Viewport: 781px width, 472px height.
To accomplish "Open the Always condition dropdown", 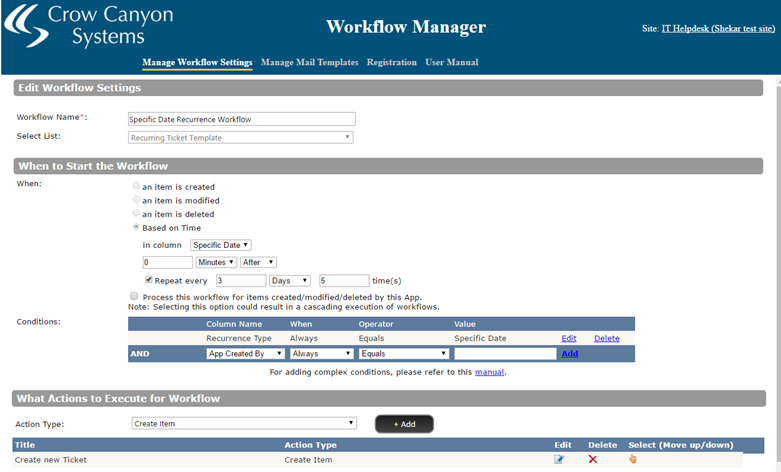I will coord(322,354).
